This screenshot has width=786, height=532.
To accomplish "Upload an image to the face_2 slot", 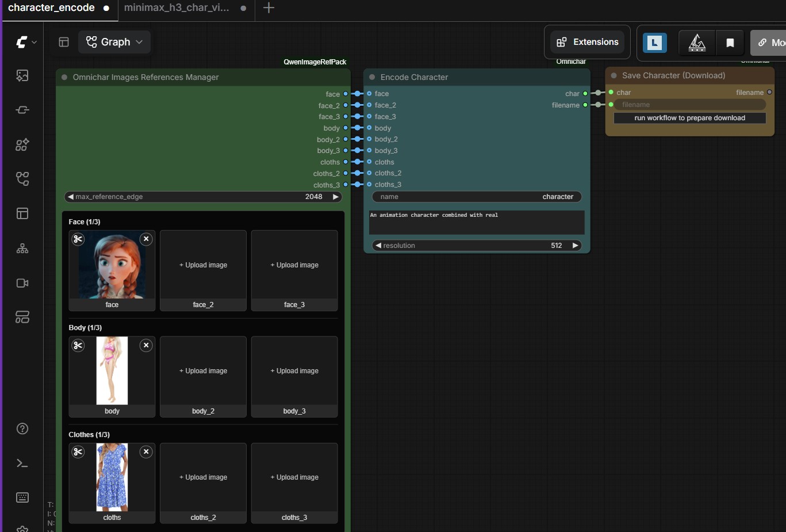I will coord(203,265).
